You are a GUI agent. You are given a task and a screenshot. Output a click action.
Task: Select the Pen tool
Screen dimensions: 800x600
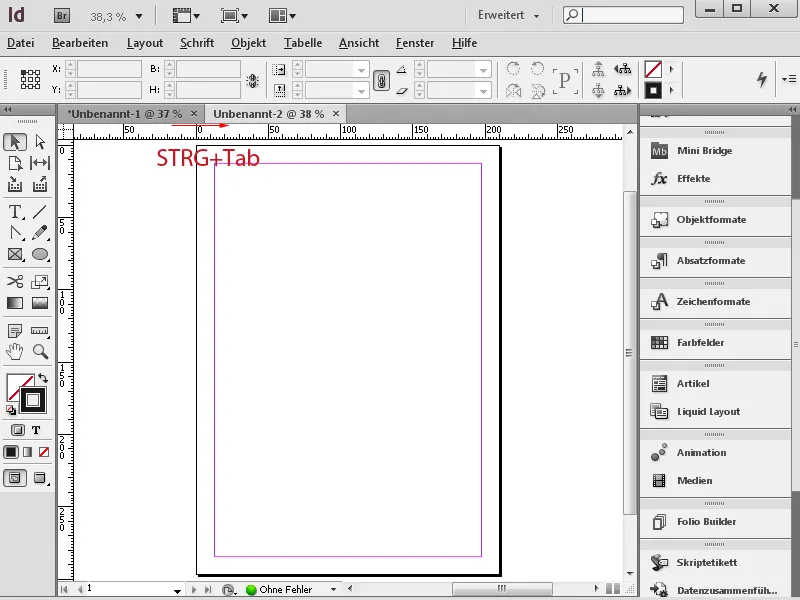tap(15, 233)
